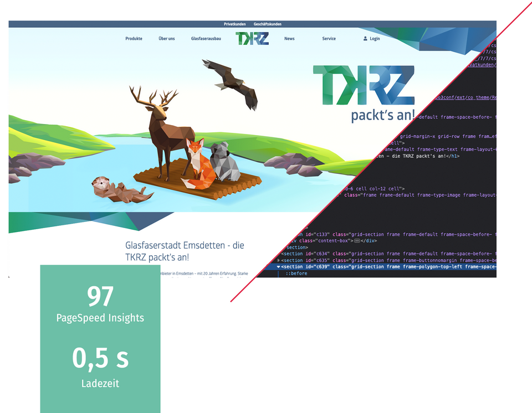
Task: Click the '97' PageSpeed score
Action: tap(100, 296)
